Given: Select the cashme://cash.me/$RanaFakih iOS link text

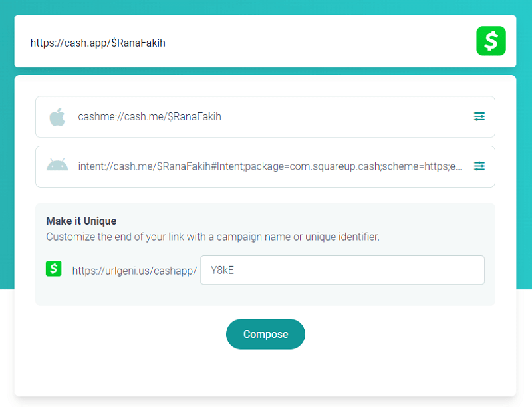Looking at the screenshot, I should point(150,116).
